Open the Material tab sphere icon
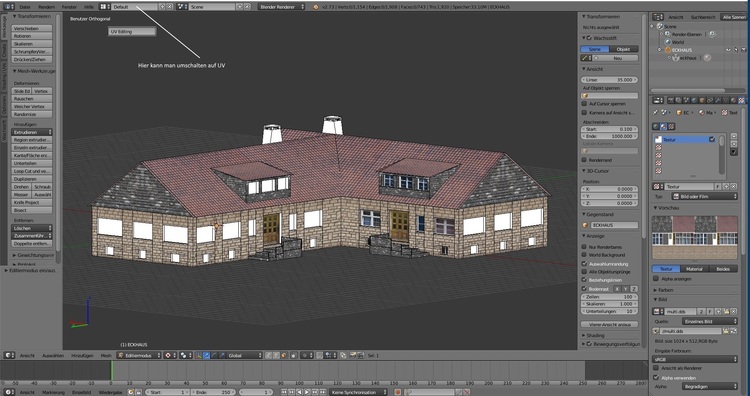Image resolution: width=750 pixels, height=396 pixels. coord(734,100)
